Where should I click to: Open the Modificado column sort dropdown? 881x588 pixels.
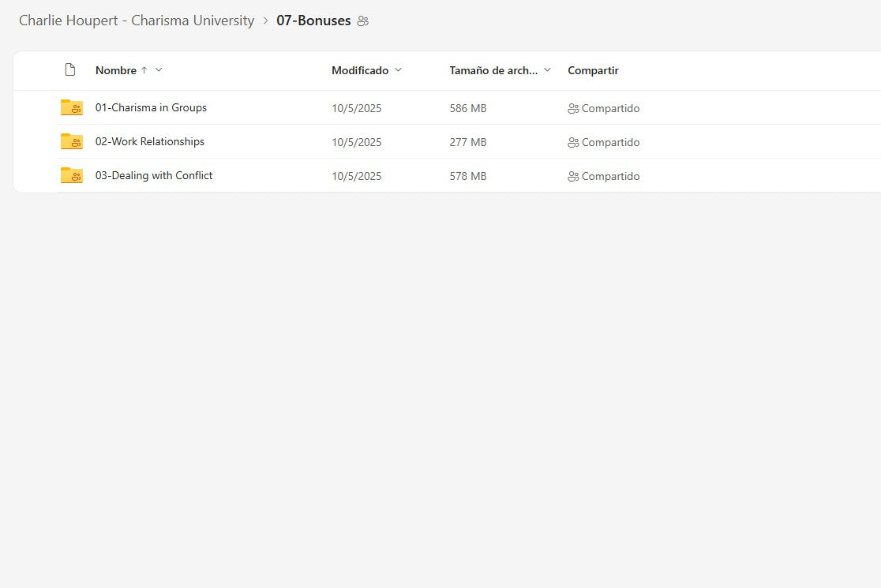coord(398,70)
